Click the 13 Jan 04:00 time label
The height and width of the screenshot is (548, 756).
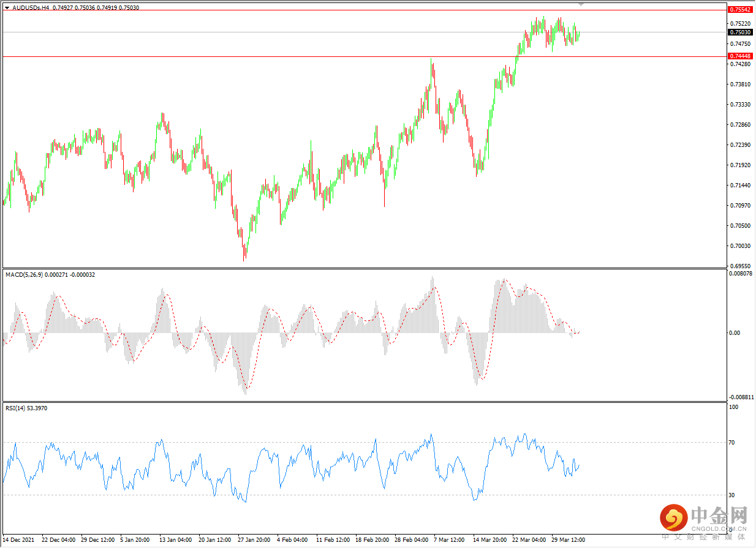click(x=176, y=541)
